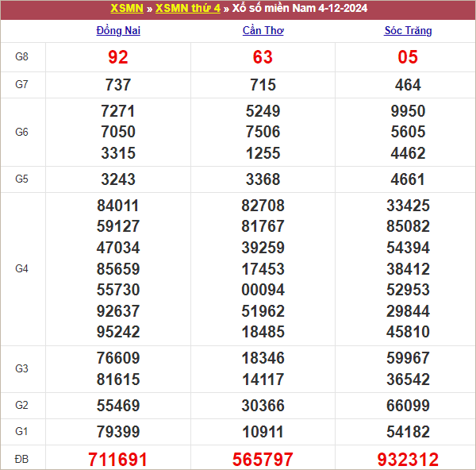Click the ĐB row label
The width and height of the screenshot is (476, 470).
click(x=22, y=459)
